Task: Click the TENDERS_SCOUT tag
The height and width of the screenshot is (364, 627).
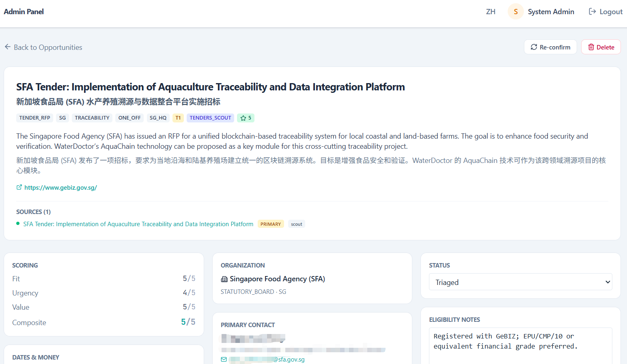Action: 210,118
